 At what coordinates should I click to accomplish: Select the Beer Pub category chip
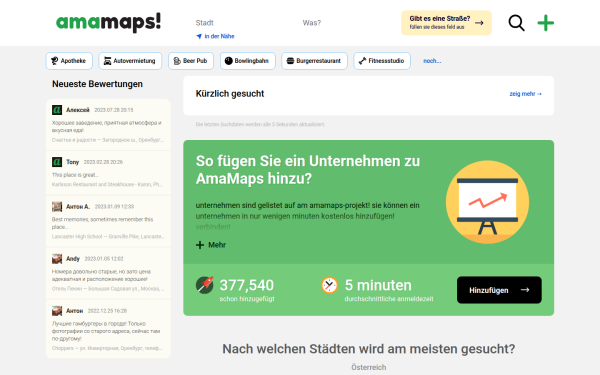191,61
